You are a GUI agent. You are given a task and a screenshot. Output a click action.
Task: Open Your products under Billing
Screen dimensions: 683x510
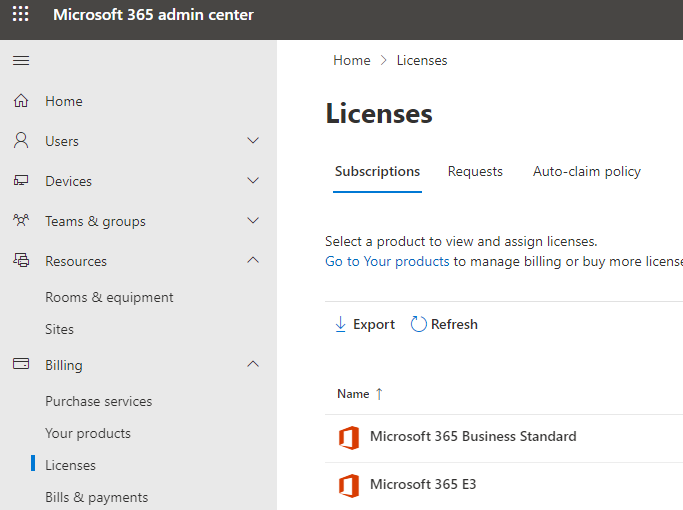point(88,433)
